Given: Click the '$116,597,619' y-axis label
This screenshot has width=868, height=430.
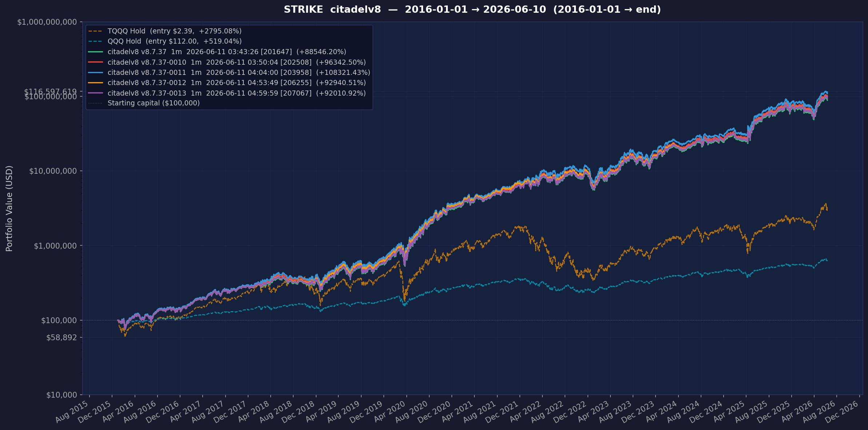Looking at the screenshot, I should [x=51, y=91].
